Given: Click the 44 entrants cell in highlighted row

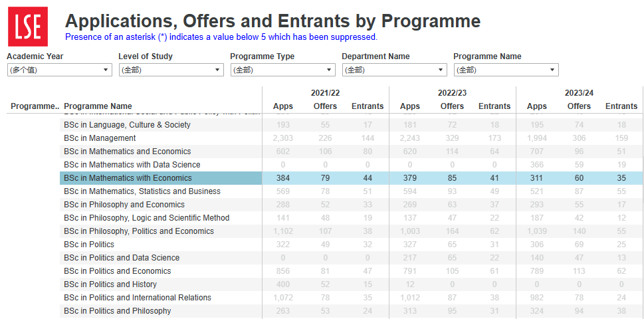Looking at the screenshot, I should pyautogui.click(x=368, y=178).
